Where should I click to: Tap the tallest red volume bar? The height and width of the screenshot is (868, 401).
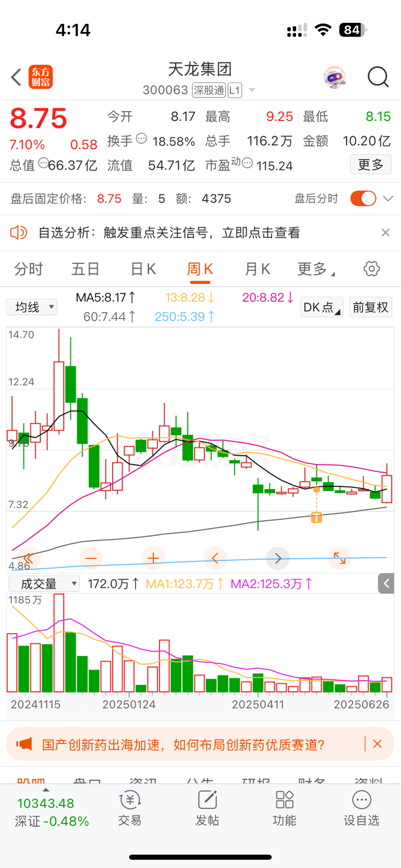[x=59, y=643]
